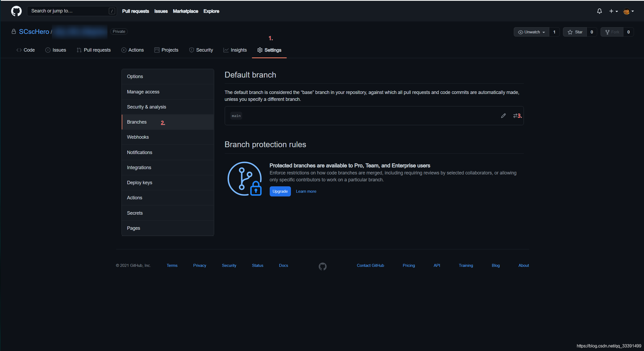This screenshot has width=644, height=351.
Task: Open the stargazers count next to Star
Action: click(592, 32)
